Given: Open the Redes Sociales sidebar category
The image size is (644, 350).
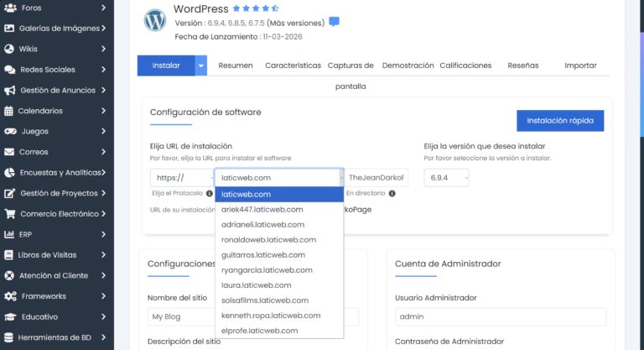Looking at the screenshot, I should [57, 70].
